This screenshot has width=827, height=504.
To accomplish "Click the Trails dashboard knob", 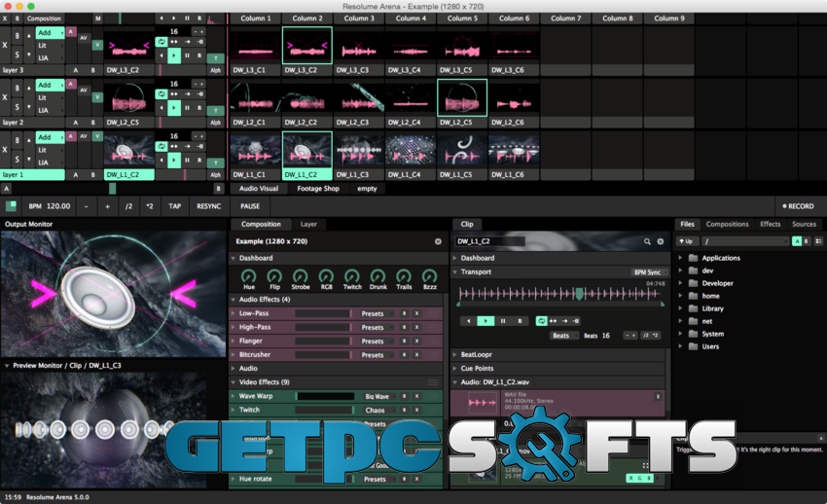I will [404, 275].
